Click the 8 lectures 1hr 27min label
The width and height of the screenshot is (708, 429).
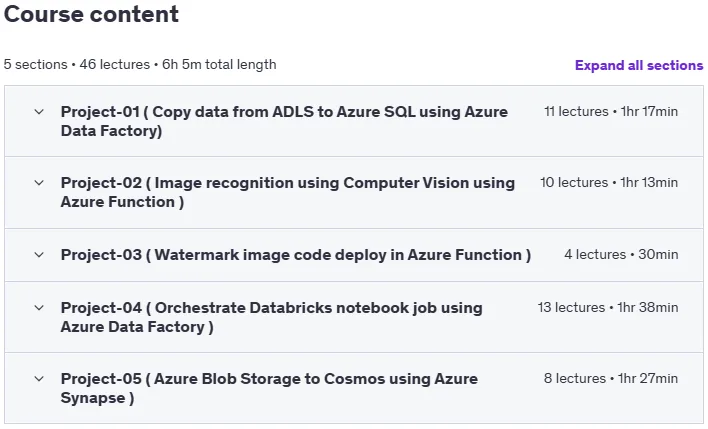tap(611, 378)
